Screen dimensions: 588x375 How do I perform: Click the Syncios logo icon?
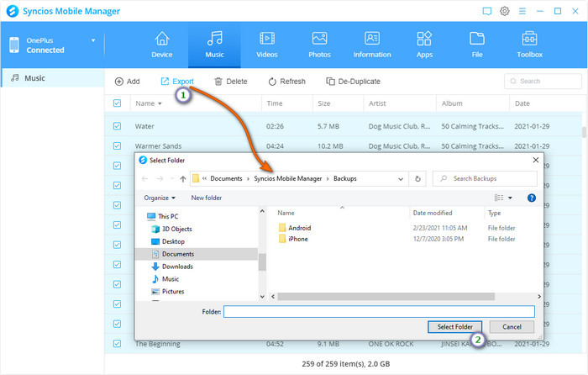click(13, 11)
